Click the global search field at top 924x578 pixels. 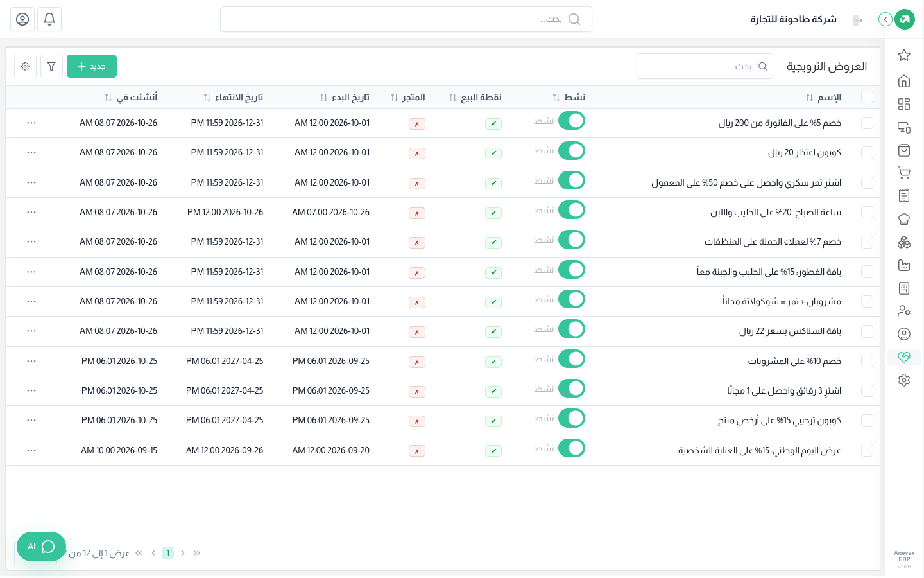point(406,19)
